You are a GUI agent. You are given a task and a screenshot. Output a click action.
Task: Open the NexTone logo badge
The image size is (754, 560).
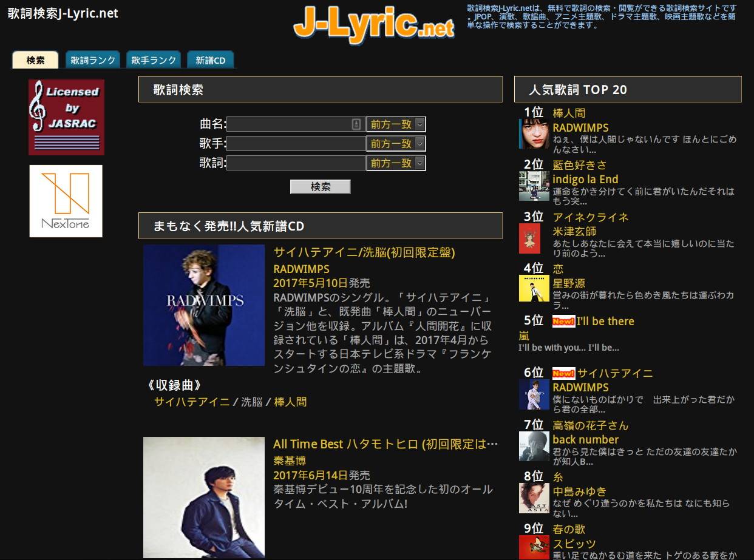pos(66,201)
